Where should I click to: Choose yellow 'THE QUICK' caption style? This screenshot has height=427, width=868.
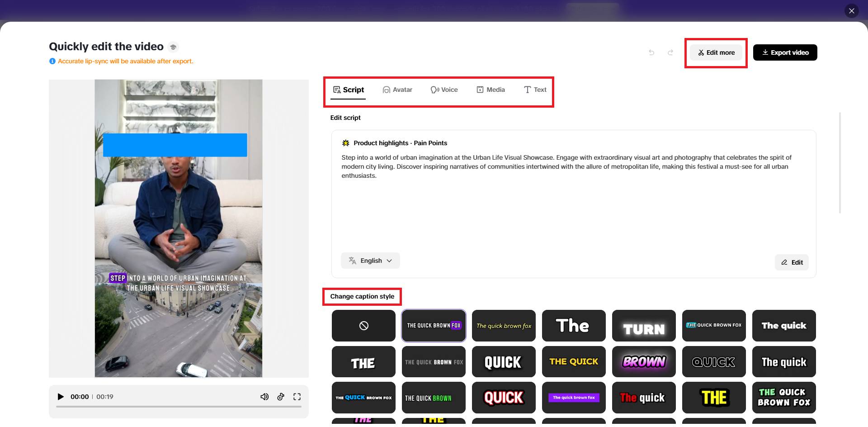pos(574,362)
